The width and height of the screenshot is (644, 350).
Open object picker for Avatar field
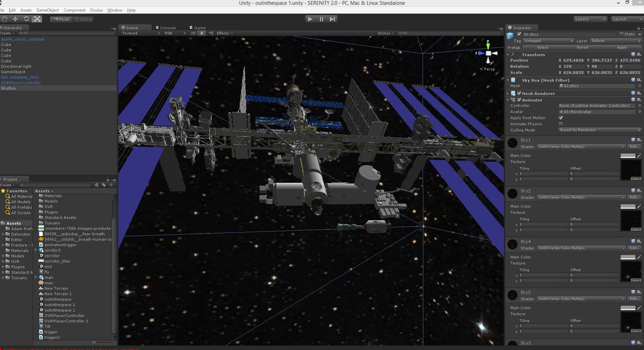tap(640, 112)
